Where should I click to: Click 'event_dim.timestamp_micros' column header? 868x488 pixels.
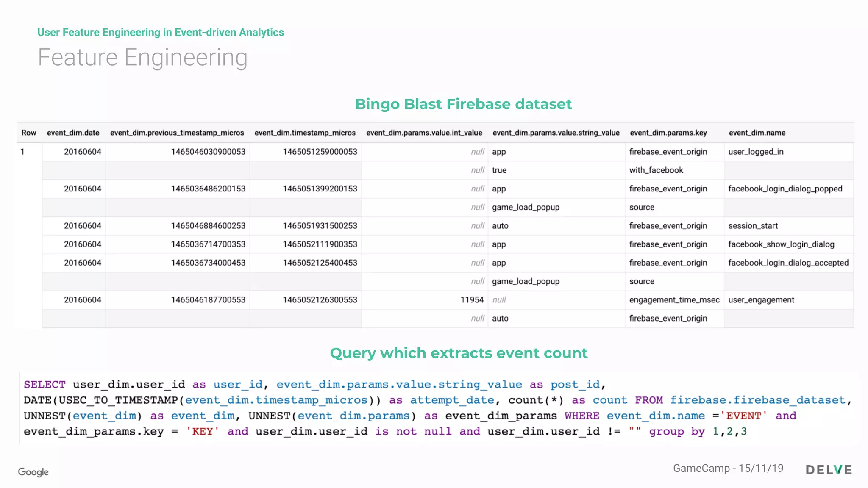click(305, 133)
